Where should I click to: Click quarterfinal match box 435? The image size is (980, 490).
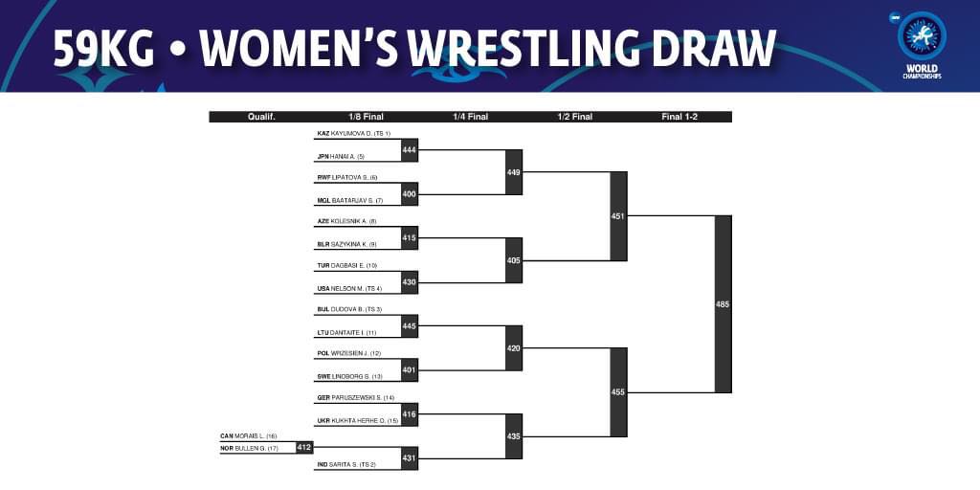(514, 436)
